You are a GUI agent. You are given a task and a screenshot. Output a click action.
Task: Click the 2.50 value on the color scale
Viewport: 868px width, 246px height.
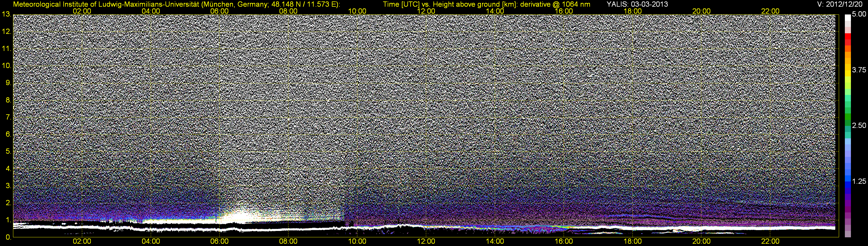tap(859, 126)
